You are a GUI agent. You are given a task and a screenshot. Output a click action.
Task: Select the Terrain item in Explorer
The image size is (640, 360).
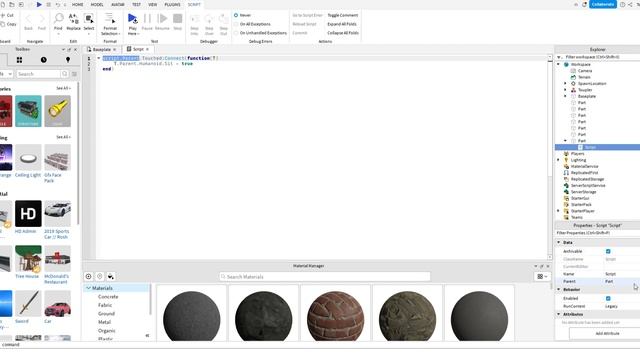click(x=584, y=77)
